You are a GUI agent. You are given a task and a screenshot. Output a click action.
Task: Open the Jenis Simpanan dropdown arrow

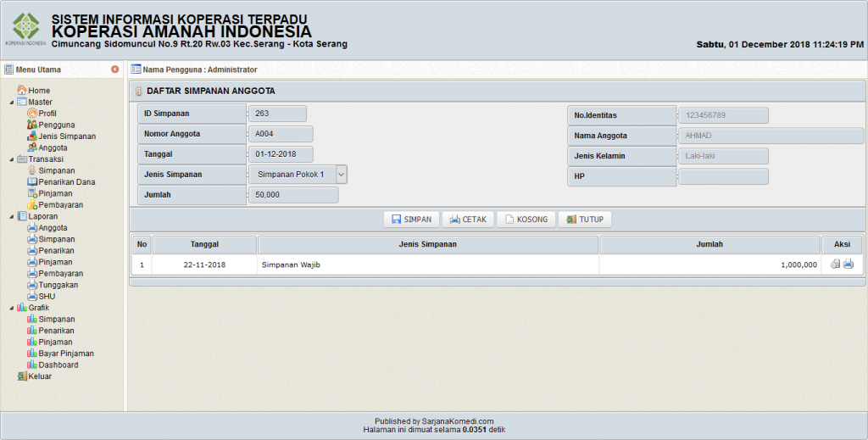point(342,175)
